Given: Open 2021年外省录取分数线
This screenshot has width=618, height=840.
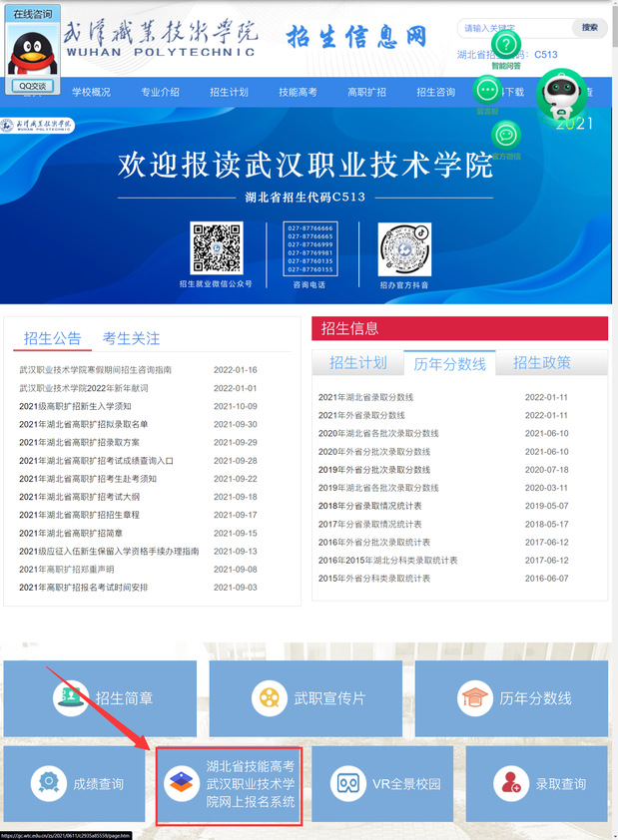Looking at the screenshot, I should (x=361, y=415).
